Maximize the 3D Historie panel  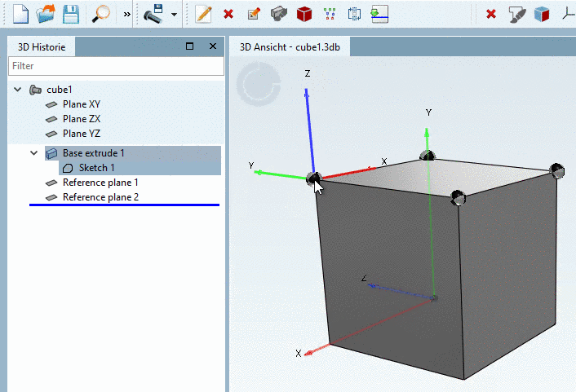189,46
